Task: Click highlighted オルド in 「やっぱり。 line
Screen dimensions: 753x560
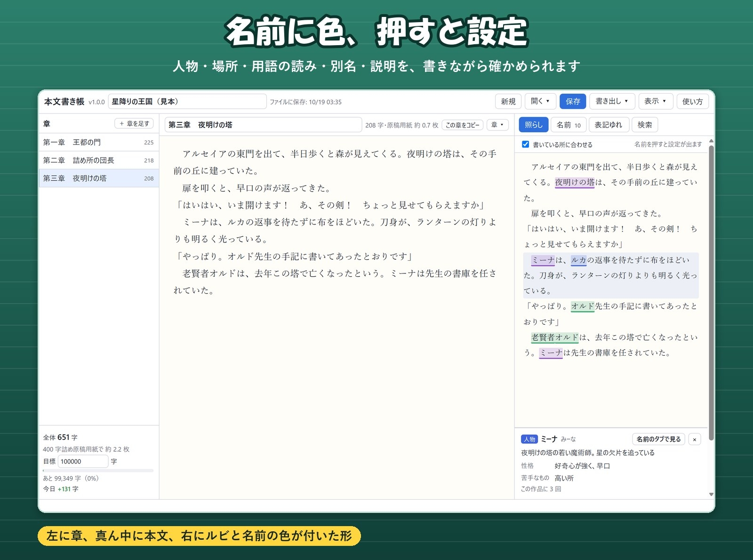Action: (583, 306)
